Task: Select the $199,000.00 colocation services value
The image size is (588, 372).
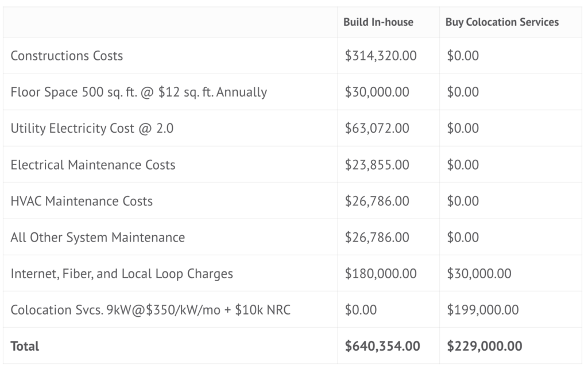Action: [482, 310]
